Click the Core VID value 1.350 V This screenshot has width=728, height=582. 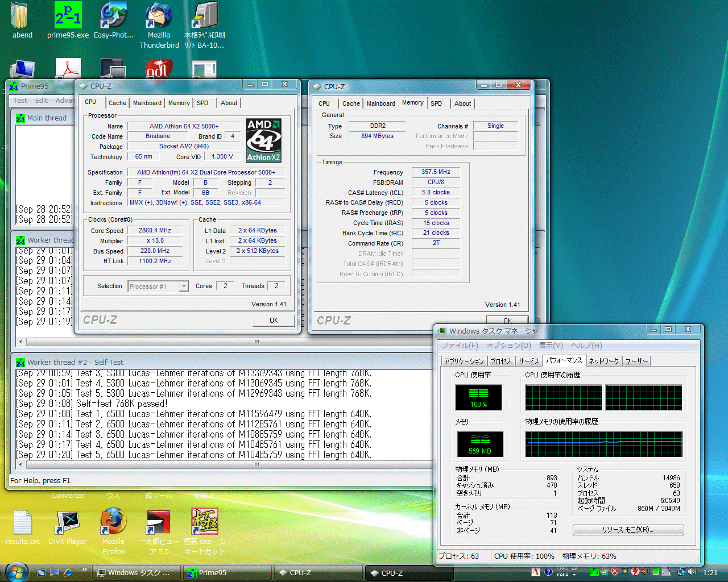[x=222, y=157]
